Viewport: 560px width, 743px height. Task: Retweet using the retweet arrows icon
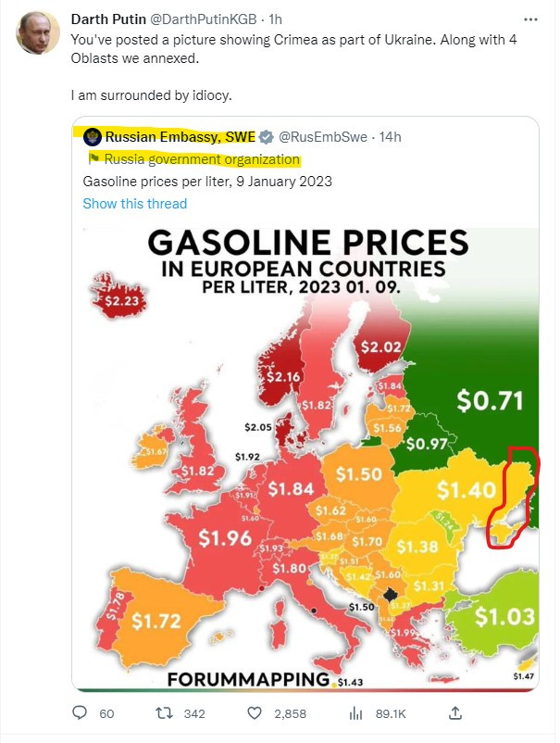tap(164, 713)
